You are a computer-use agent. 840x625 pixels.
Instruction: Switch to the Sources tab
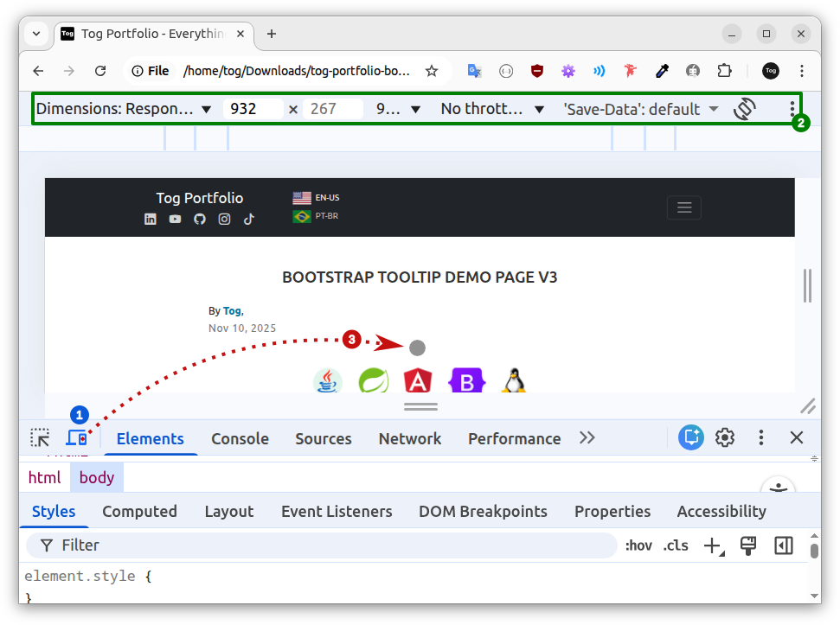pos(324,439)
